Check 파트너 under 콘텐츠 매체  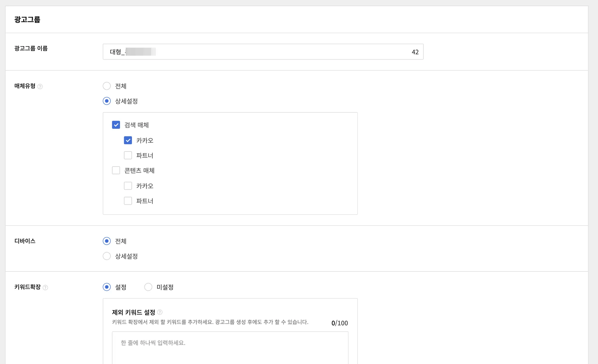[128, 201]
